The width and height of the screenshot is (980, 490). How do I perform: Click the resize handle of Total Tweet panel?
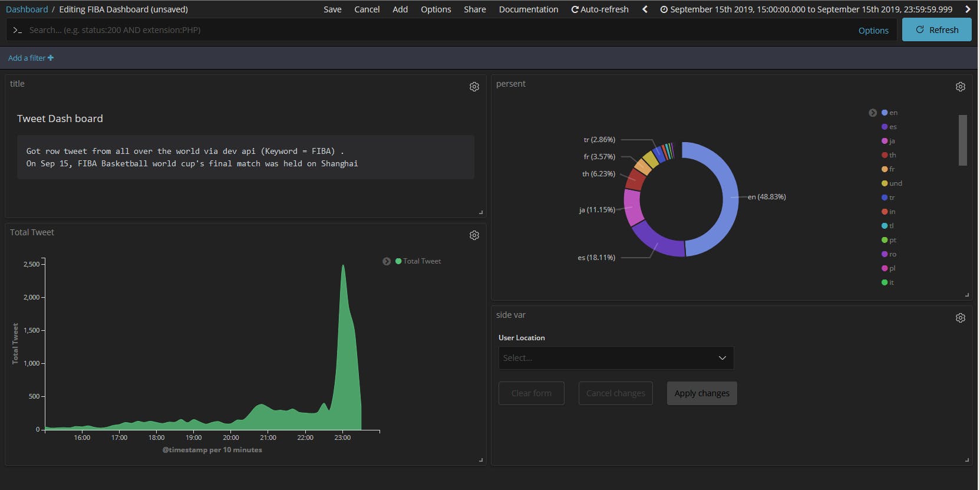(481, 460)
